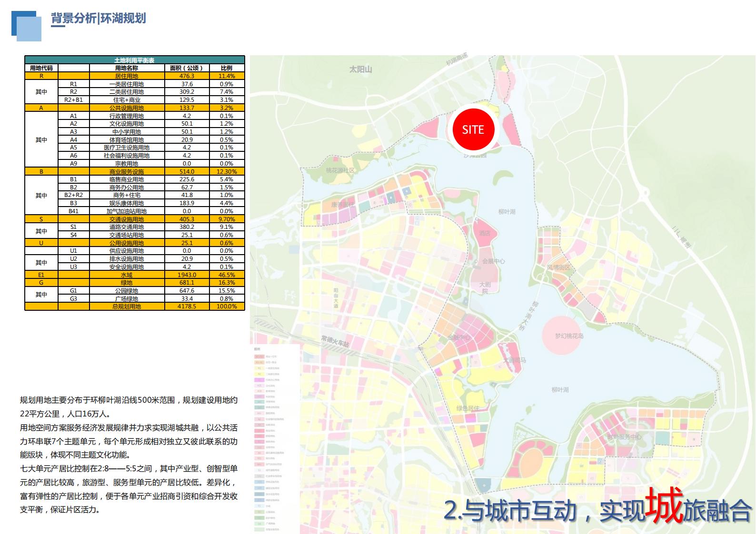Click the area value 514.0
This screenshot has width=756, height=534.
coord(187,171)
